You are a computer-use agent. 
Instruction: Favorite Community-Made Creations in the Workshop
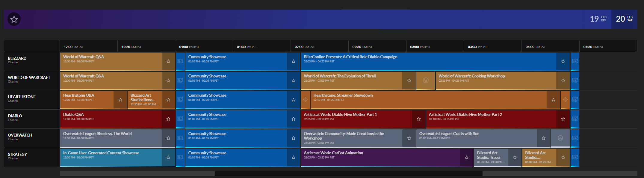point(409,138)
